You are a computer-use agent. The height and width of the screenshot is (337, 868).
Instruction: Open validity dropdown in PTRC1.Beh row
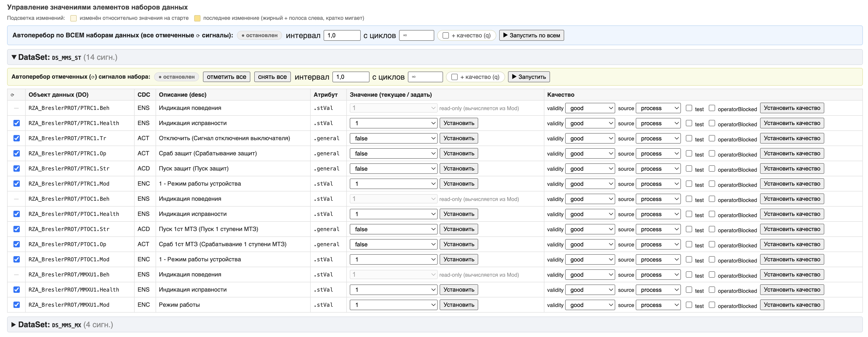pyautogui.click(x=590, y=108)
